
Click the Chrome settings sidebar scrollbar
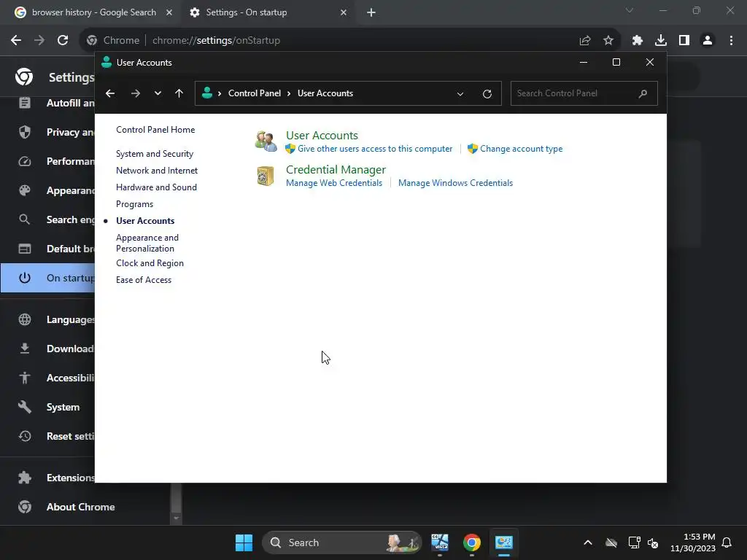click(x=176, y=497)
